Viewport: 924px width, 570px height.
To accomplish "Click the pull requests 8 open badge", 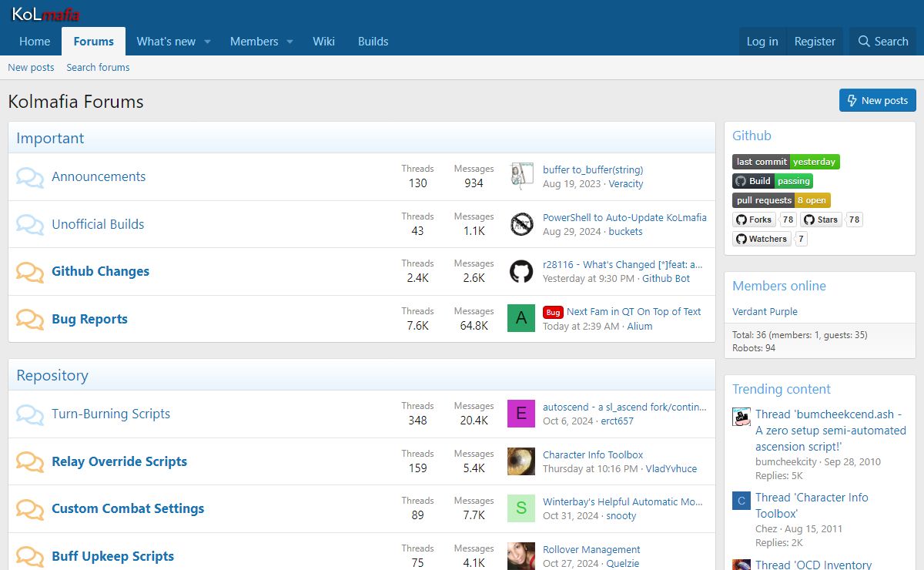I will pyautogui.click(x=782, y=200).
